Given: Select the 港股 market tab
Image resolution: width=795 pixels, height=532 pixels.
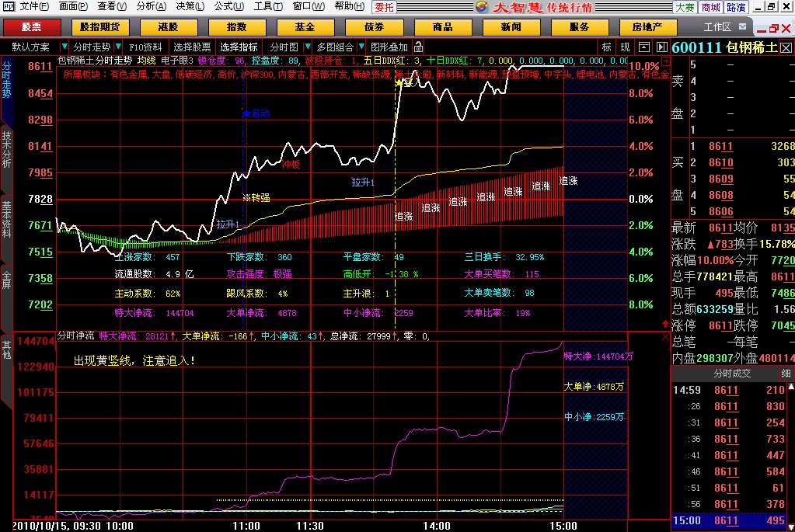Looking at the screenshot, I should tap(169, 27).
